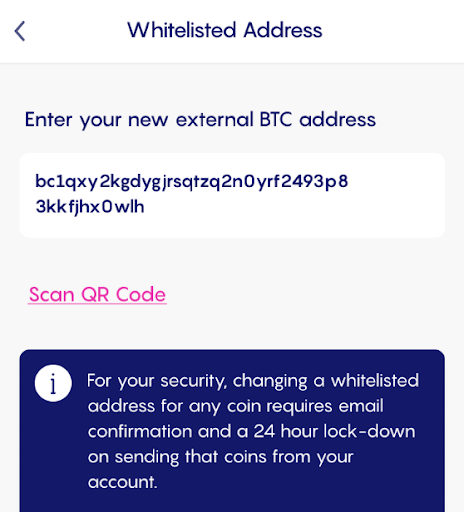Click the 'on sending that coins' notice line
Image resolution: width=464 pixels, height=512 pixels.
(220, 457)
